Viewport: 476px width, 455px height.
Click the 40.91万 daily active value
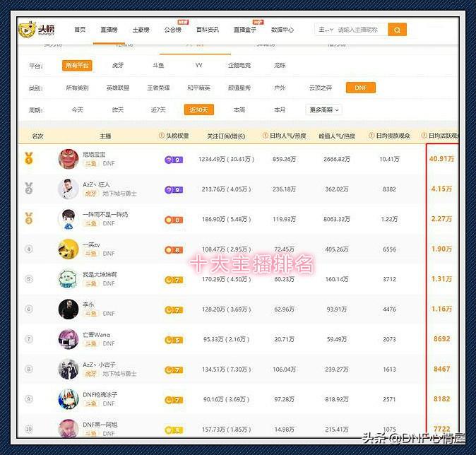(x=441, y=158)
